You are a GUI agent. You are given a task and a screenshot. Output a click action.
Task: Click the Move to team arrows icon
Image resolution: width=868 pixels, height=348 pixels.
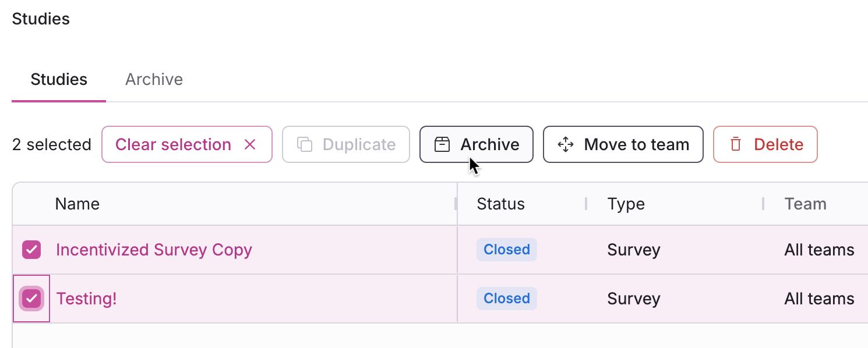[566, 144]
